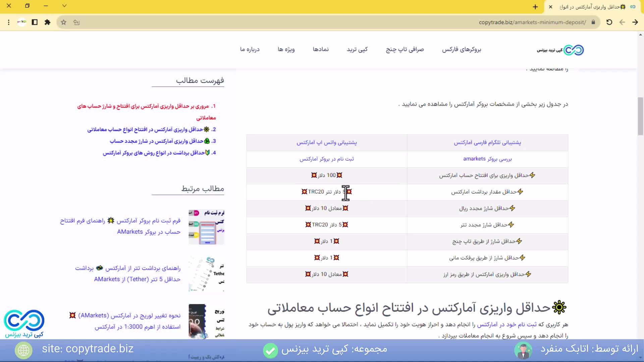Open new tab with plus button
This screenshot has height=362, width=644.
coord(535,7)
